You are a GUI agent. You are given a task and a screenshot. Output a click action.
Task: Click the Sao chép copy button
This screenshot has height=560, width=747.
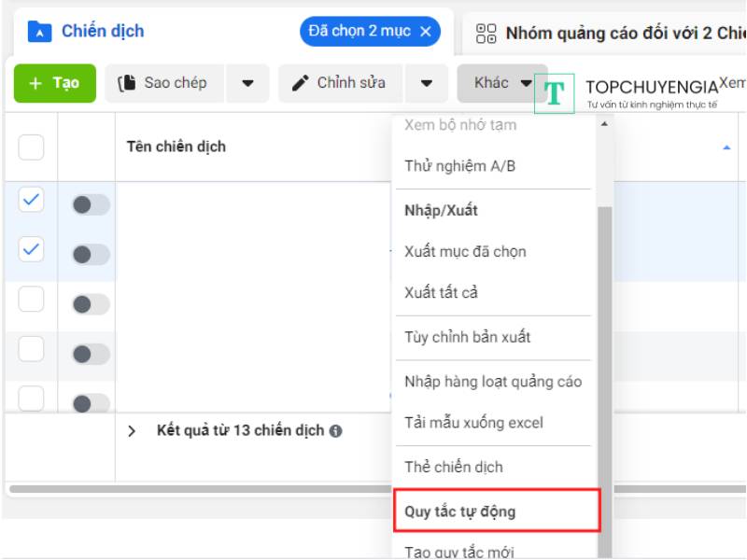pos(162,83)
